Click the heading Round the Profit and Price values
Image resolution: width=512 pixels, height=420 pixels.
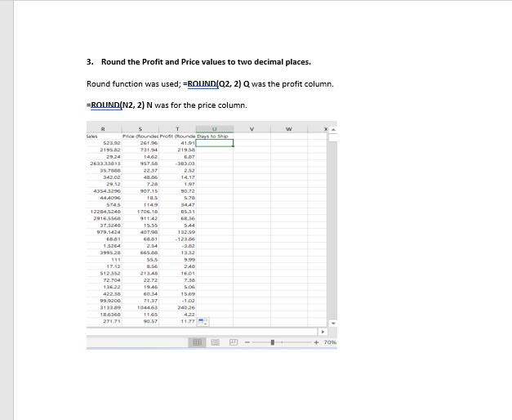(206, 62)
